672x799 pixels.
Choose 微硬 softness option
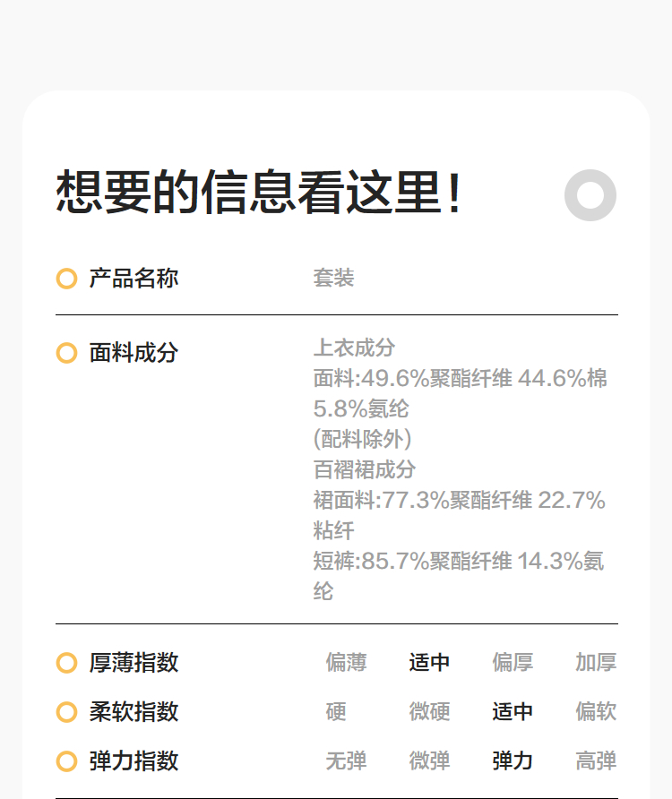tap(429, 712)
